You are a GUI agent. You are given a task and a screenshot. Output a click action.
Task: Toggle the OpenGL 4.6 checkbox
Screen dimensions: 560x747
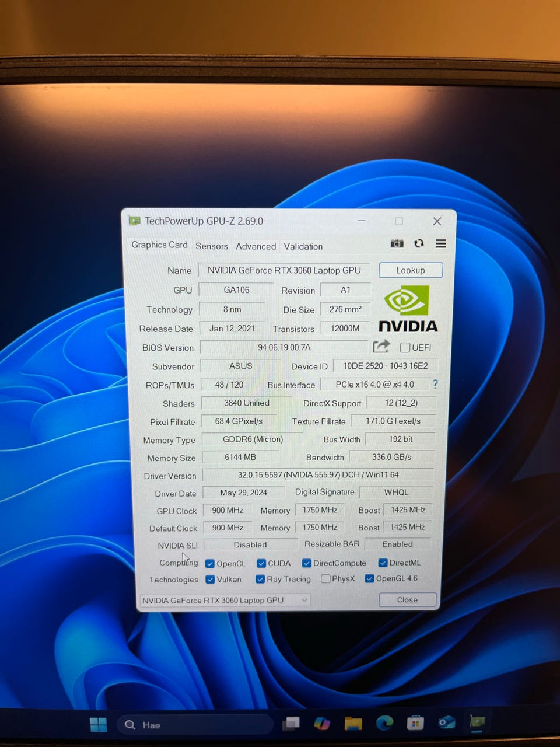click(369, 578)
